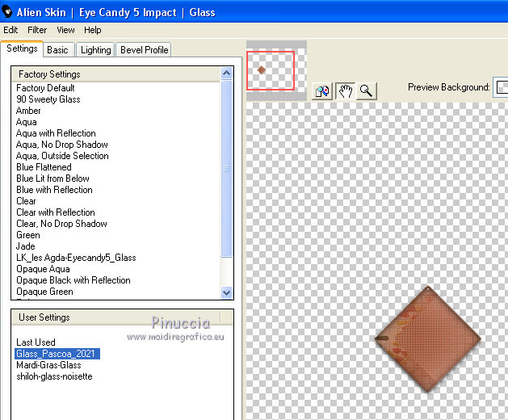Select the Blue Flattened preset
Image resolution: width=508 pixels, height=420 pixels.
tap(44, 167)
